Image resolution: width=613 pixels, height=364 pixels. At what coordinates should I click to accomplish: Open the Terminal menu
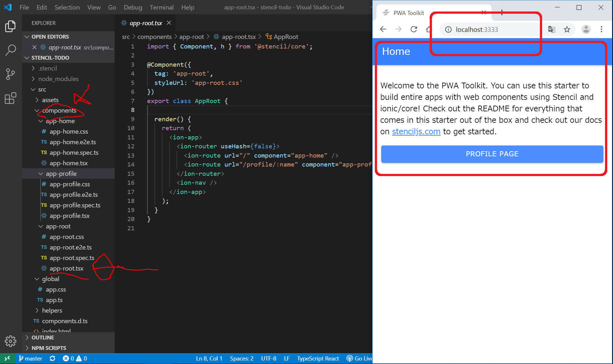(162, 7)
